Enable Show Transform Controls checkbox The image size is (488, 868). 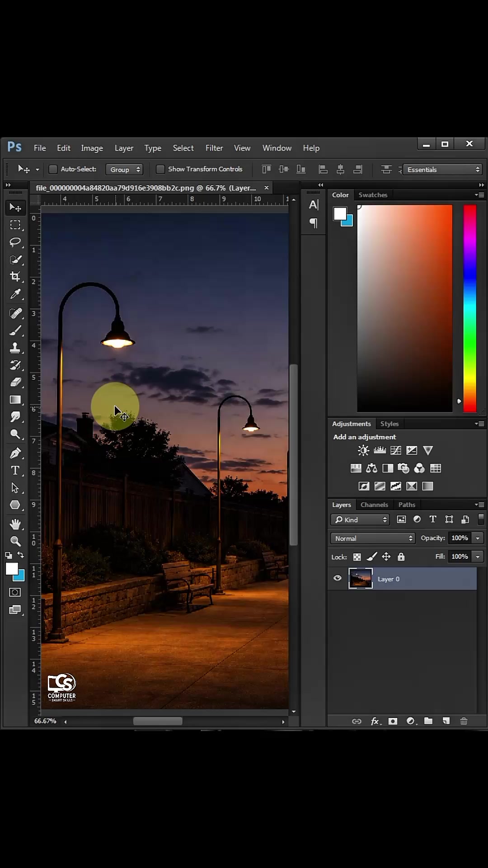(160, 169)
